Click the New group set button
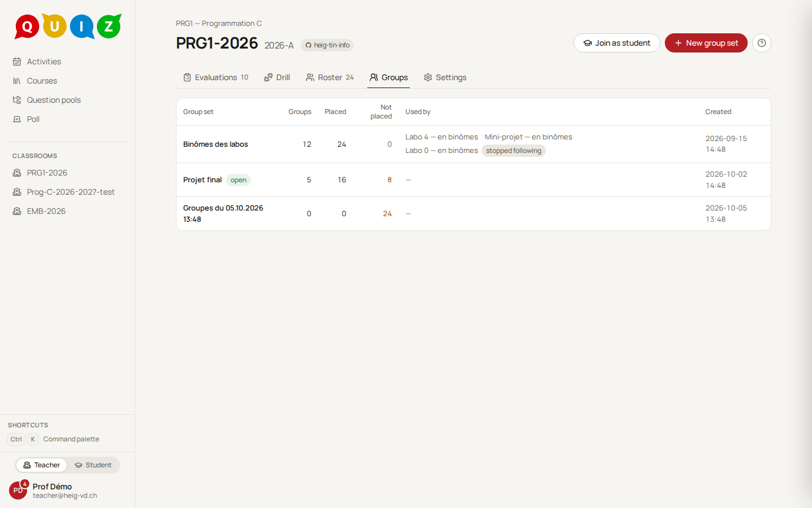Image resolution: width=812 pixels, height=508 pixels. click(x=706, y=43)
